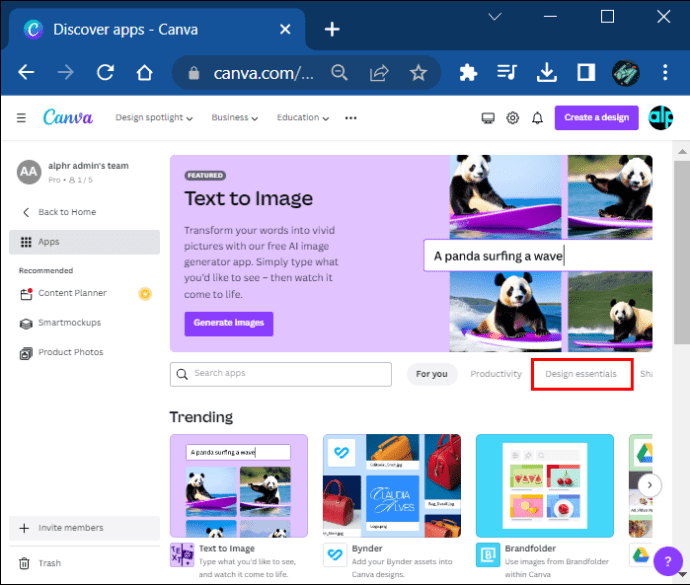Click Back to Home link
This screenshot has height=585, width=690.
(x=59, y=212)
